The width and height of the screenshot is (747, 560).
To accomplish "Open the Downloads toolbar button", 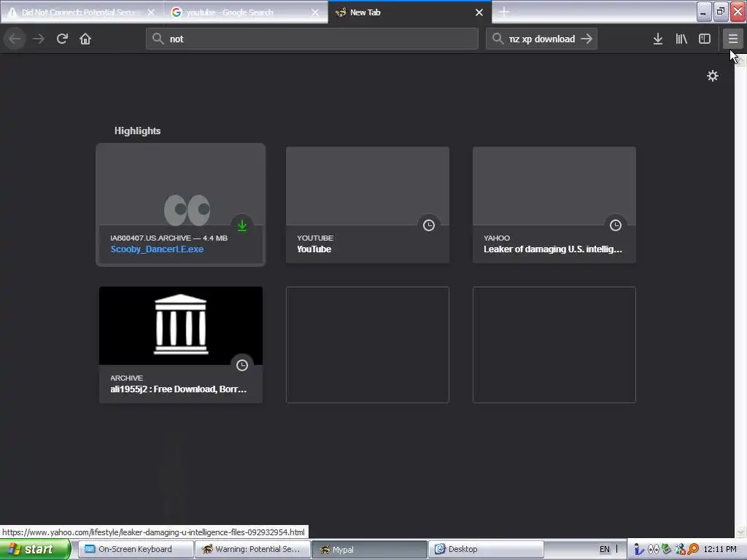I will [658, 39].
